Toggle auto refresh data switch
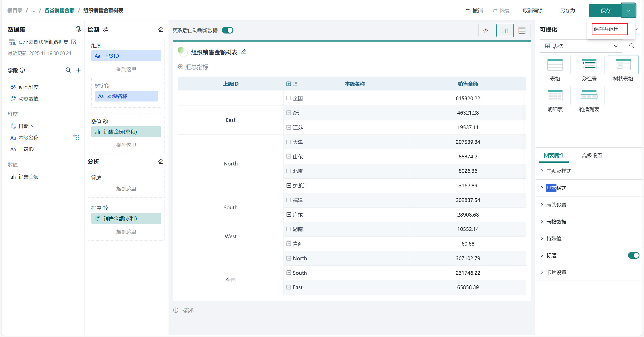 coord(228,30)
